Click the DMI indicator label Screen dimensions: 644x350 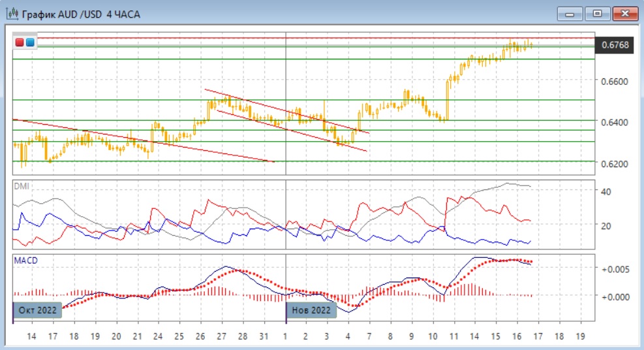pos(22,186)
